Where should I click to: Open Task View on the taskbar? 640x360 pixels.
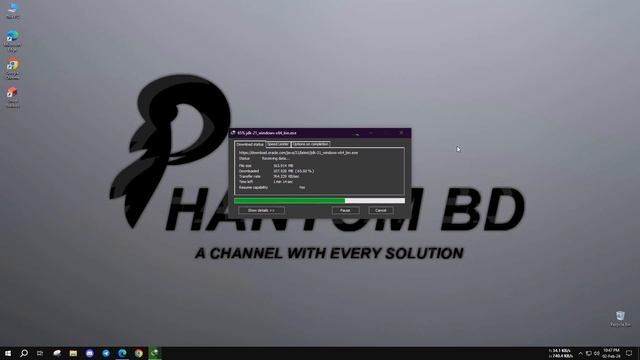click(40, 353)
